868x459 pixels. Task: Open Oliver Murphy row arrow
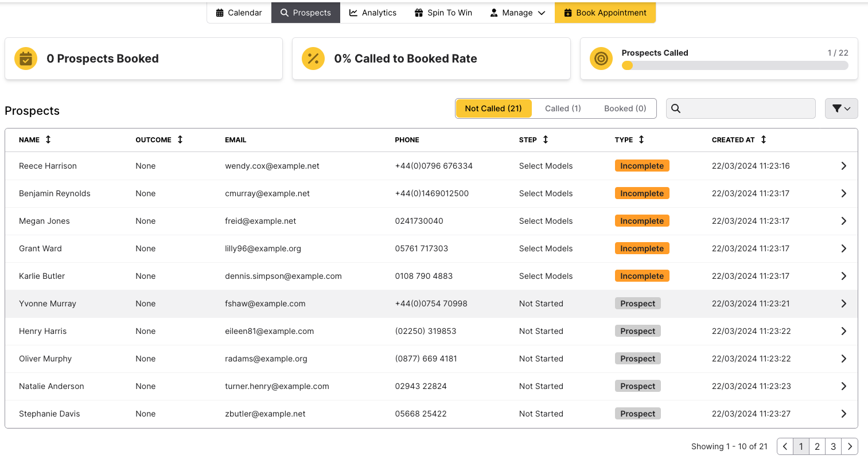pos(843,359)
